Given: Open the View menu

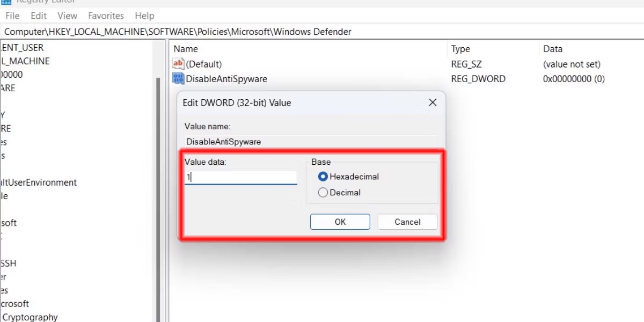Looking at the screenshot, I should tap(67, 16).
